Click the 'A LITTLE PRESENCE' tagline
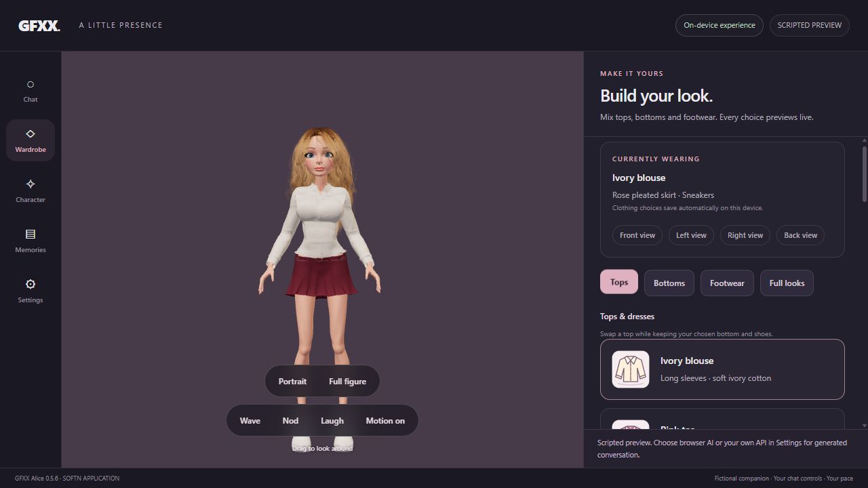This screenshot has width=868, height=488. click(121, 25)
